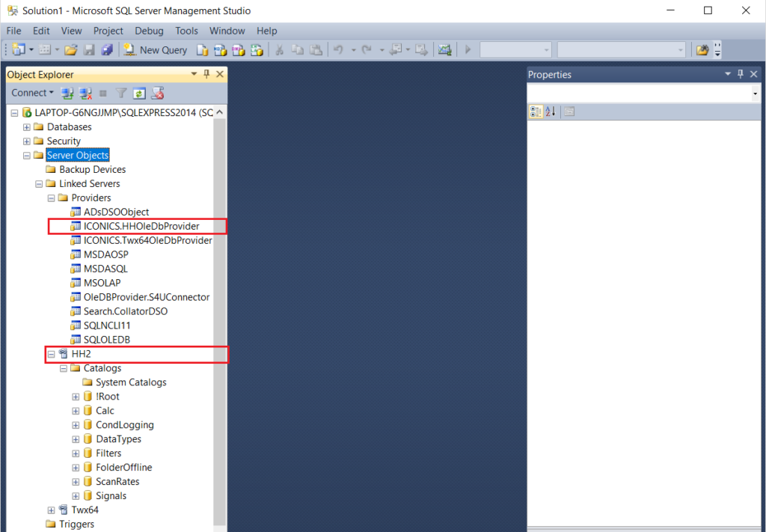This screenshot has width=766, height=532.
Task: Open the View menu
Action: tap(71, 30)
